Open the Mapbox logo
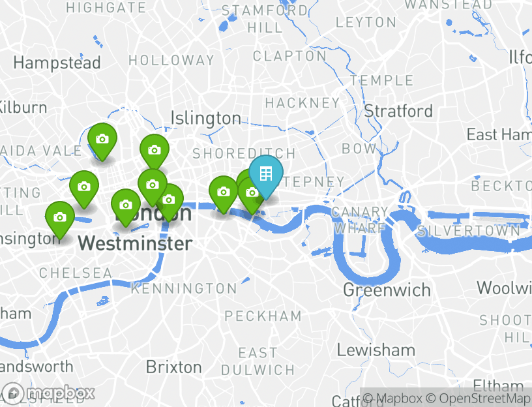Image resolution: width=532 pixels, height=407 pixels. click(x=48, y=394)
